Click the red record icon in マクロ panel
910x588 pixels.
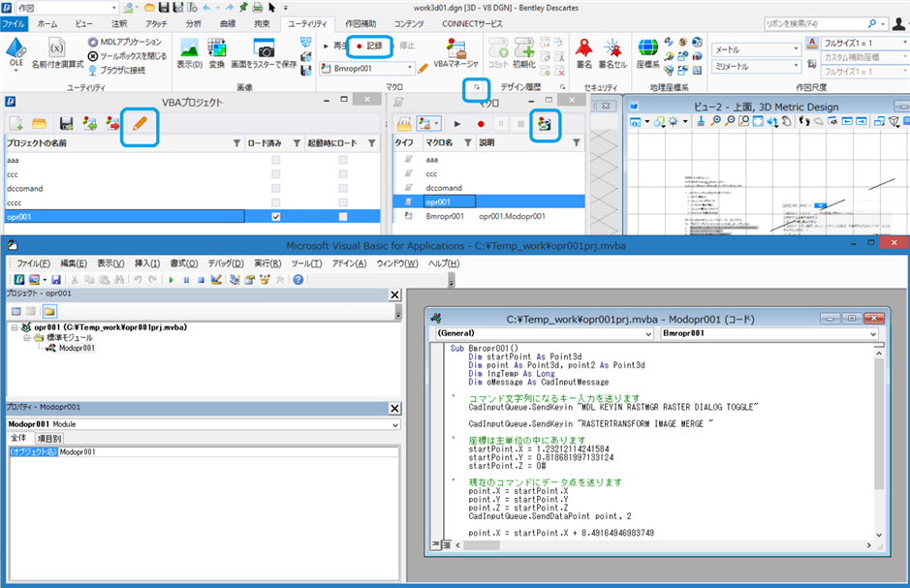481,124
